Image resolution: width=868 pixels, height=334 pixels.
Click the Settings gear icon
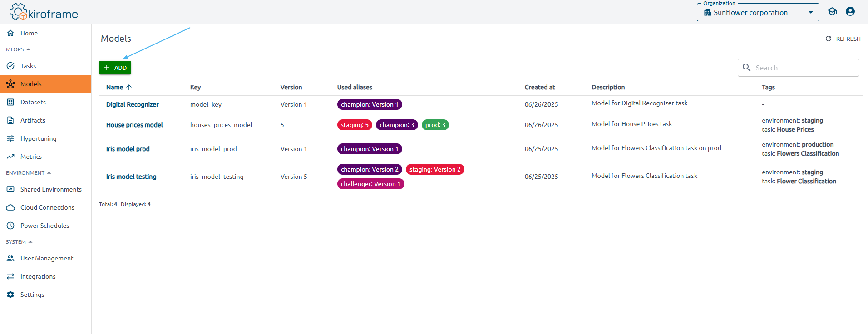[x=10, y=295]
